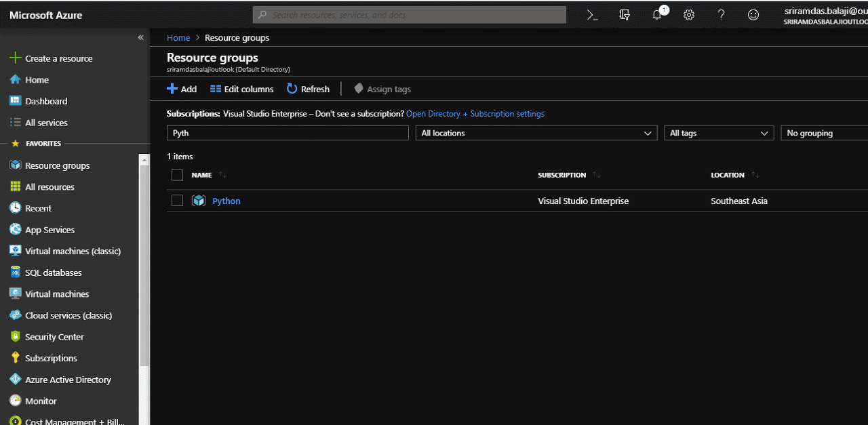The width and height of the screenshot is (868, 425).
Task: Click the Recent clock icon
Action: [15, 208]
